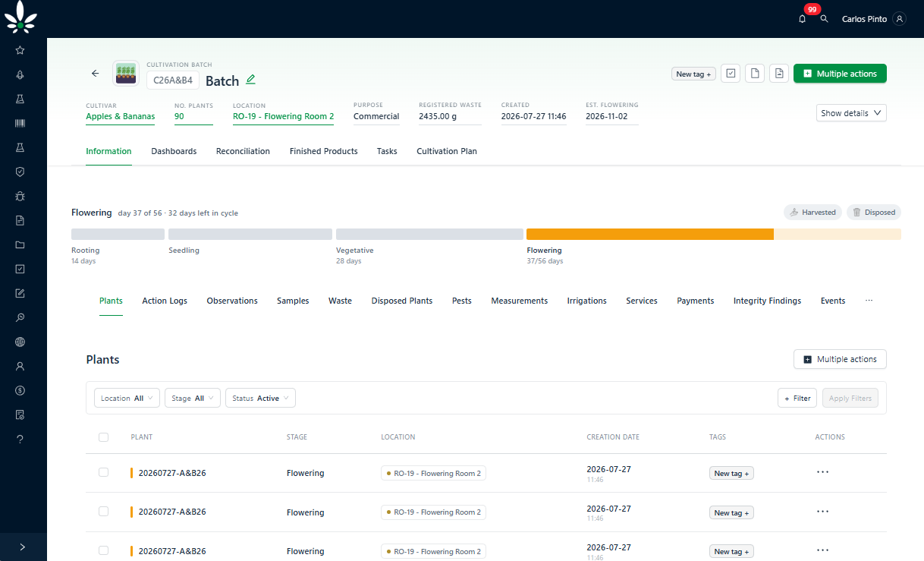Tick the select-all checkbox in the Plants table header

(x=103, y=437)
